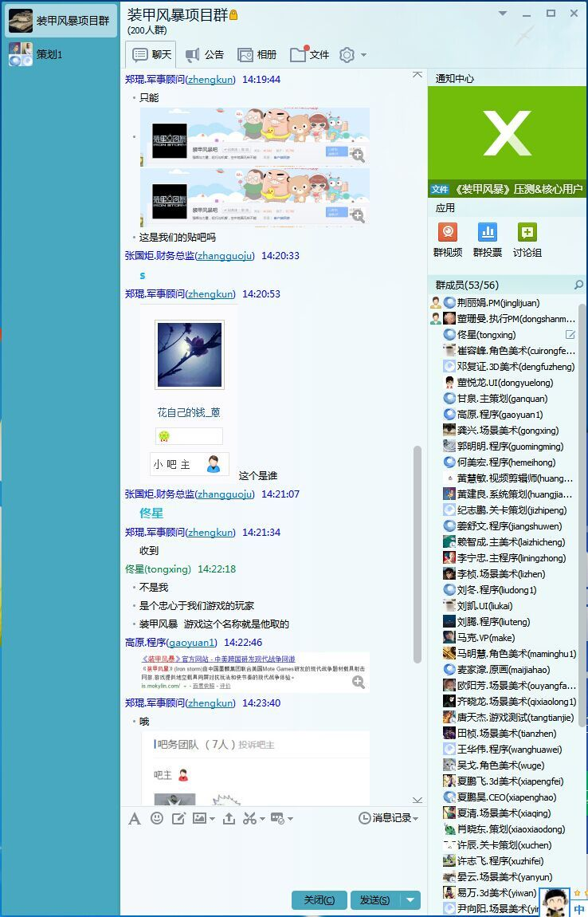Screen dimensions: 588x917
Task: Switch to the 公告 tab
Action: tap(205, 55)
